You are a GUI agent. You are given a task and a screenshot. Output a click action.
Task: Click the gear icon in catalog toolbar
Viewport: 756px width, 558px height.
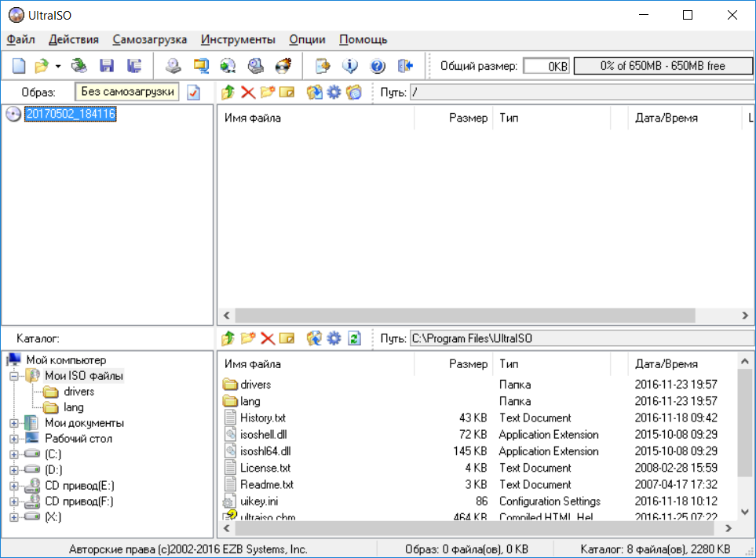(x=334, y=338)
